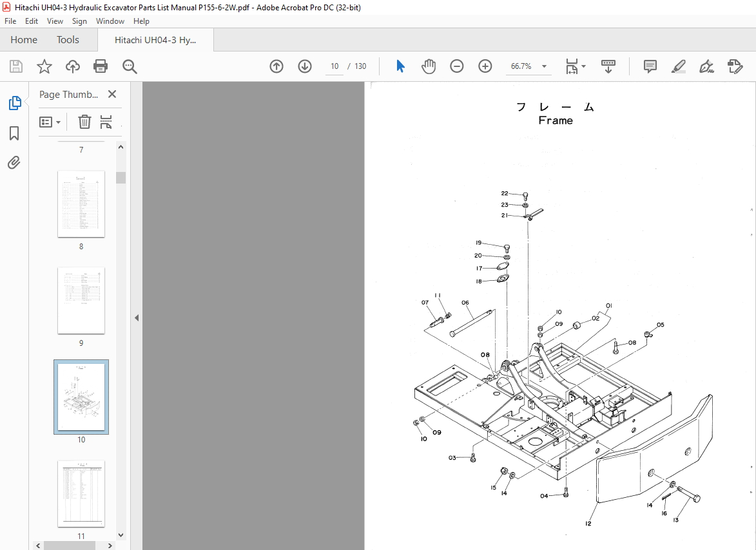This screenshot has height=550, width=756.
Task: Click the page number input field
Action: (334, 66)
